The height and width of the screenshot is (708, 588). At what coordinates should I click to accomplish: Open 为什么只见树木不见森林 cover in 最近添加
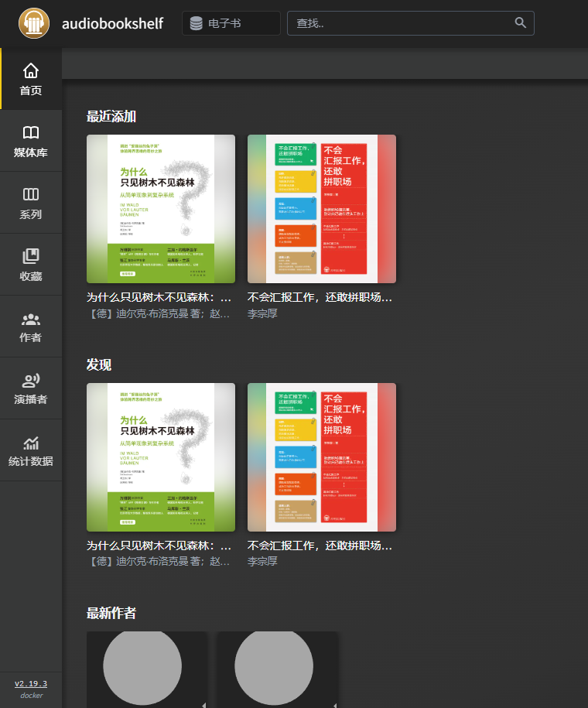(x=161, y=209)
